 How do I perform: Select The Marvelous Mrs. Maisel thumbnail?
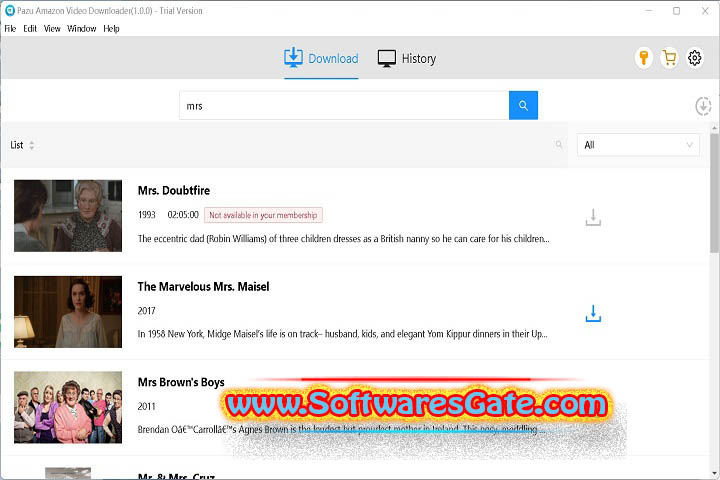tap(68, 312)
